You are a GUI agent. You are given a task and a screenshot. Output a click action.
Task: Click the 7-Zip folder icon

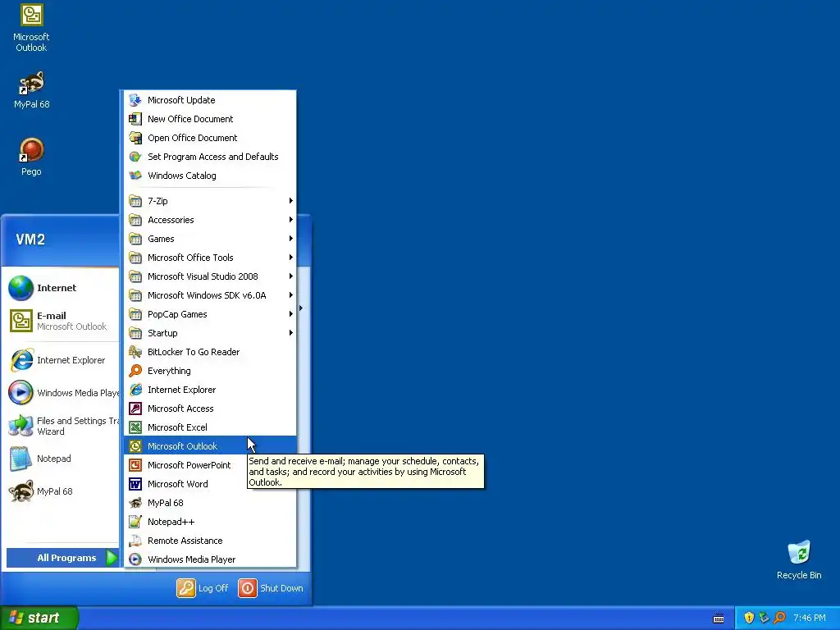[x=135, y=202]
